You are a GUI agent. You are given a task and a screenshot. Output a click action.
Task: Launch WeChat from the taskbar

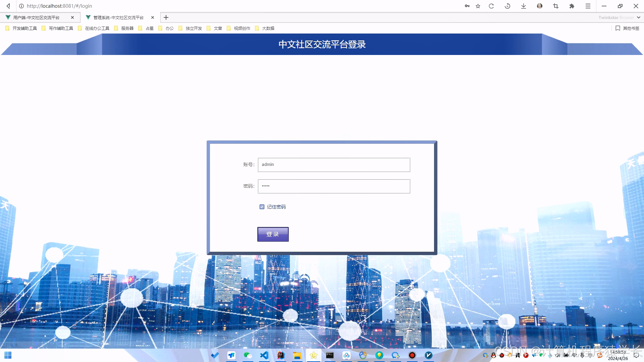click(x=248, y=356)
